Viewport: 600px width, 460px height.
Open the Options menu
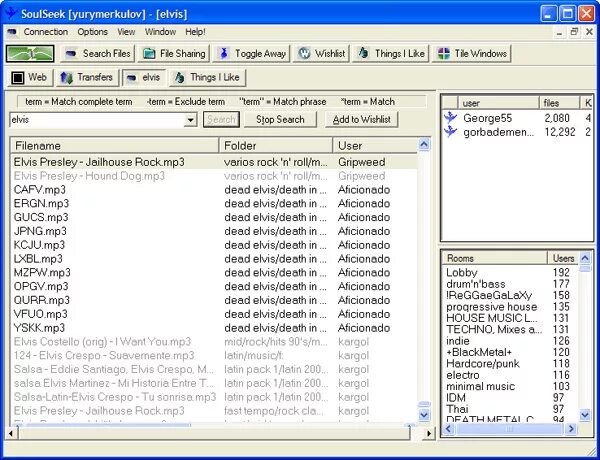click(x=93, y=32)
